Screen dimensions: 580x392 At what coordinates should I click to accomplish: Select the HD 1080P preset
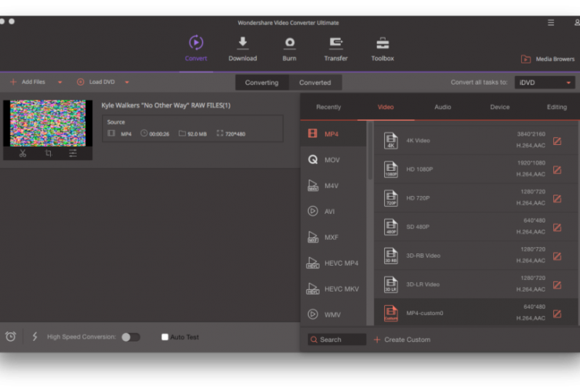[x=475, y=169]
